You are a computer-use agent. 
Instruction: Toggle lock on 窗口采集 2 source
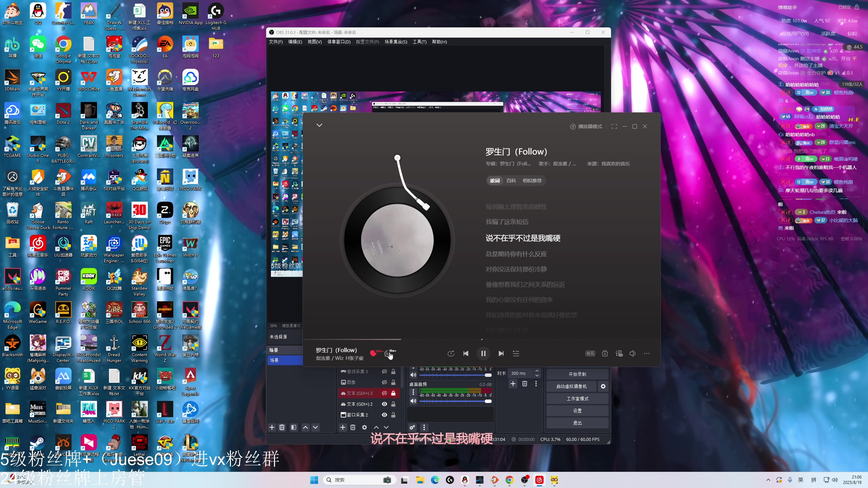(x=393, y=415)
